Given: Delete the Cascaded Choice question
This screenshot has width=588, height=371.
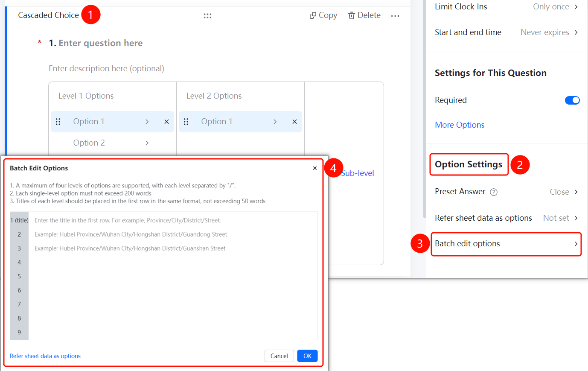Looking at the screenshot, I should (x=364, y=15).
